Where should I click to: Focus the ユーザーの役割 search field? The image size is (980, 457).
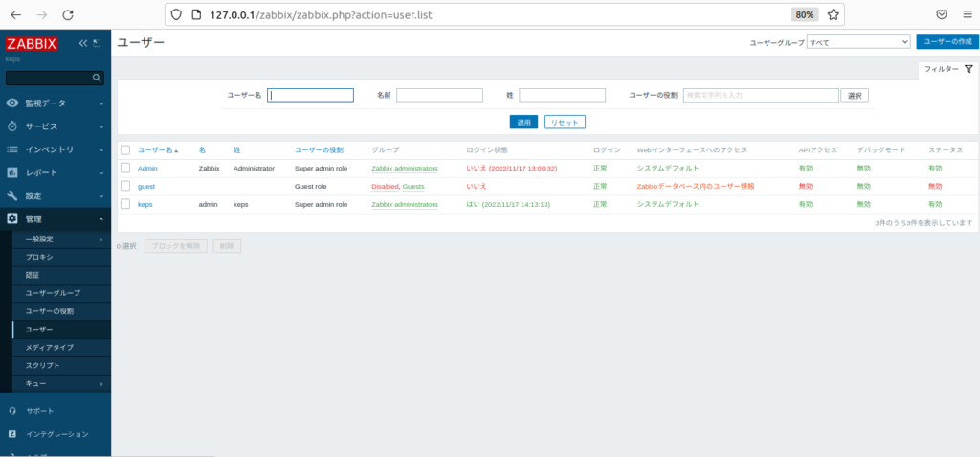(x=761, y=95)
